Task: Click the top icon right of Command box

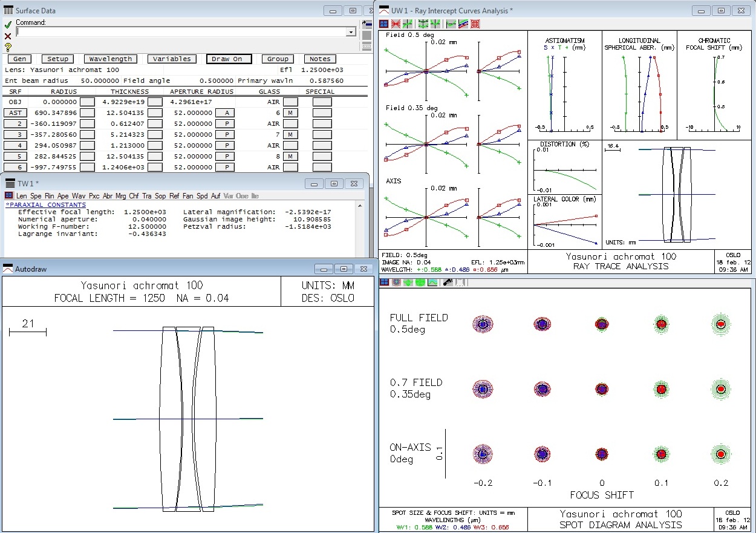Action: point(367,25)
